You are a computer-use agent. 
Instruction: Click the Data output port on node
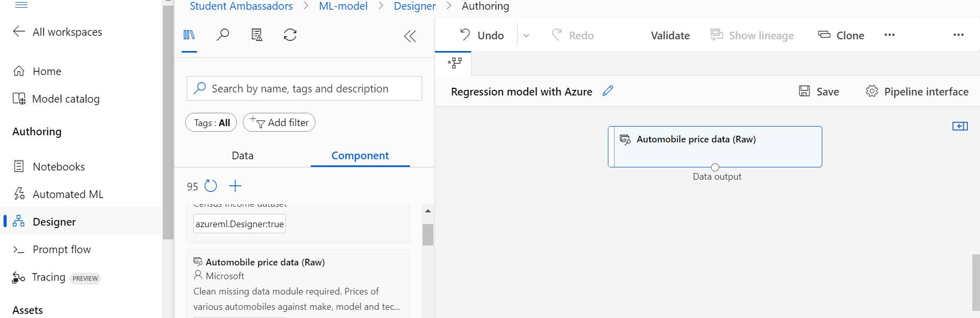715,167
